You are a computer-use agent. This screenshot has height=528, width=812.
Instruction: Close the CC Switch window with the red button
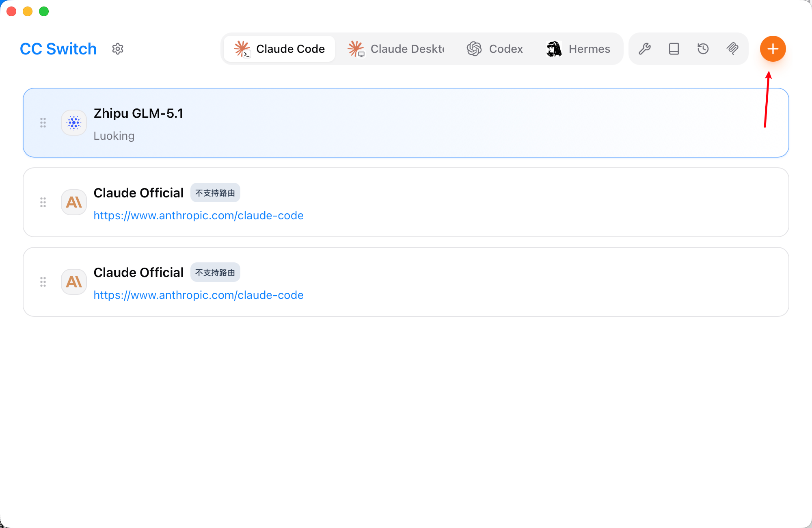(x=11, y=11)
